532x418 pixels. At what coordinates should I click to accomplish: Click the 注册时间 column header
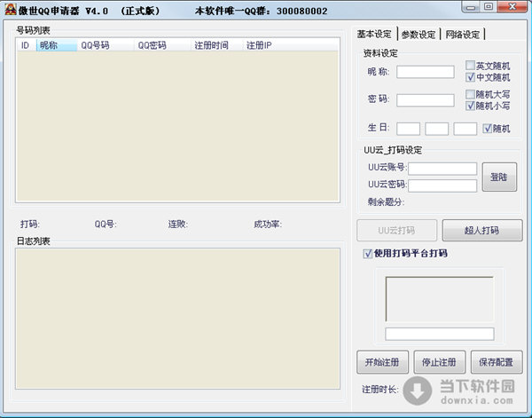217,45
